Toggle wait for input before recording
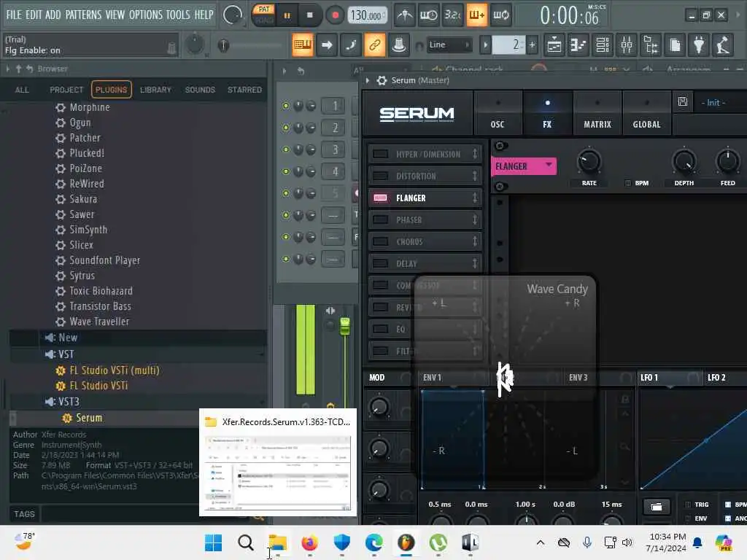This screenshot has width=747, height=560. [x=428, y=15]
